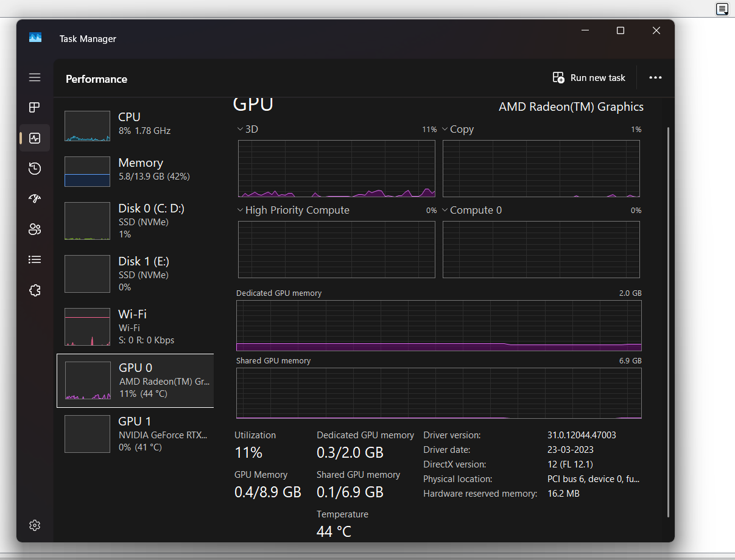735x560 pixels.
Task: Click the Copy engine usage graph
Action: 541,169
